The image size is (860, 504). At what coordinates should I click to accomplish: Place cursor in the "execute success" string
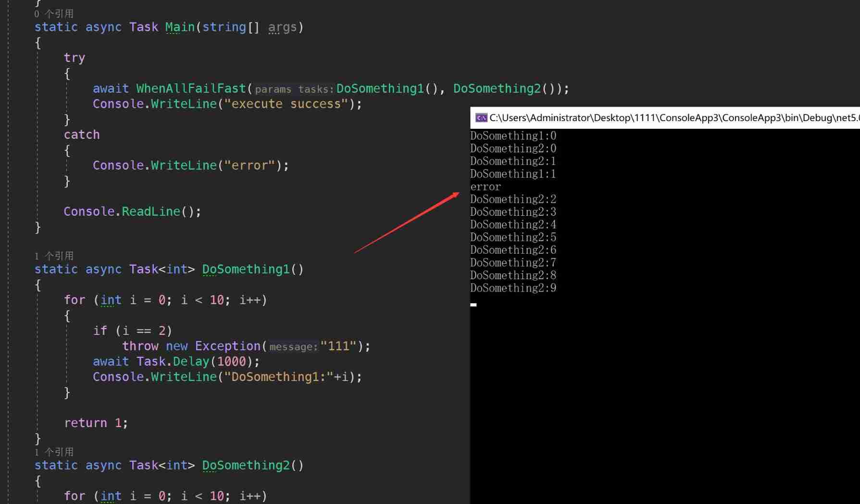tap(286, 104)
